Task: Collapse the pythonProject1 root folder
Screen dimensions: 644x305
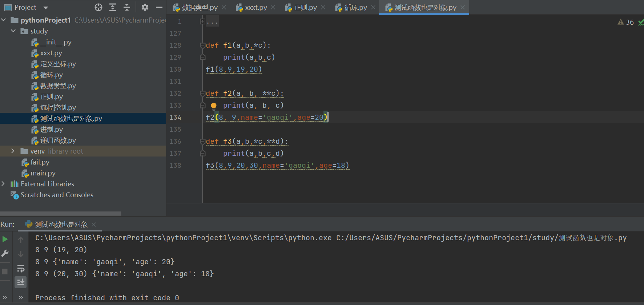Action: click(4, 20)
